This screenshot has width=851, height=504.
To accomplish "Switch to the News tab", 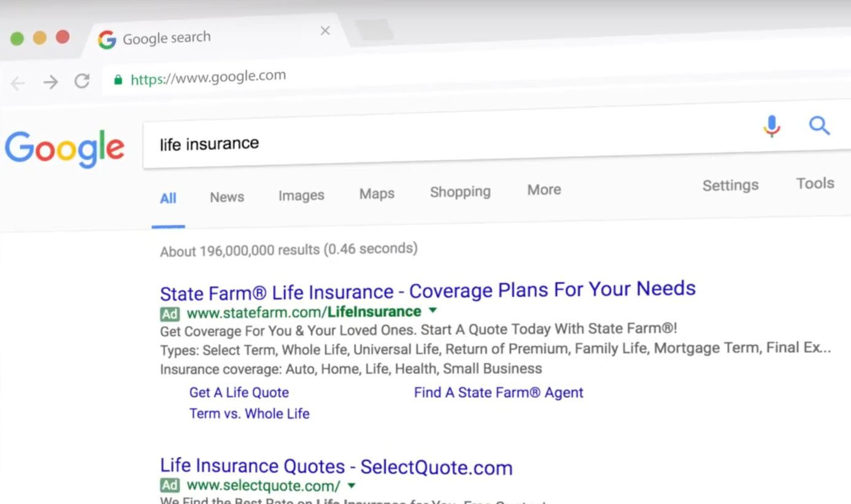I will point(227,197).
